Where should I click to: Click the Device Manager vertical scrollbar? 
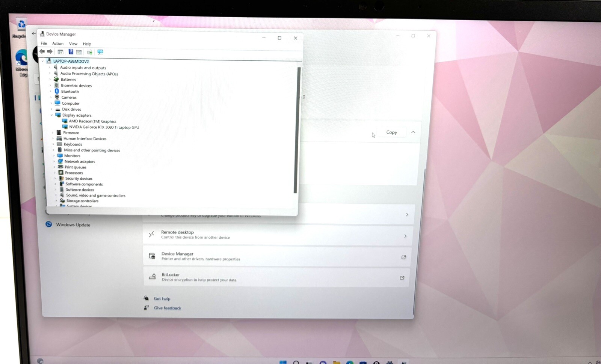296,130
